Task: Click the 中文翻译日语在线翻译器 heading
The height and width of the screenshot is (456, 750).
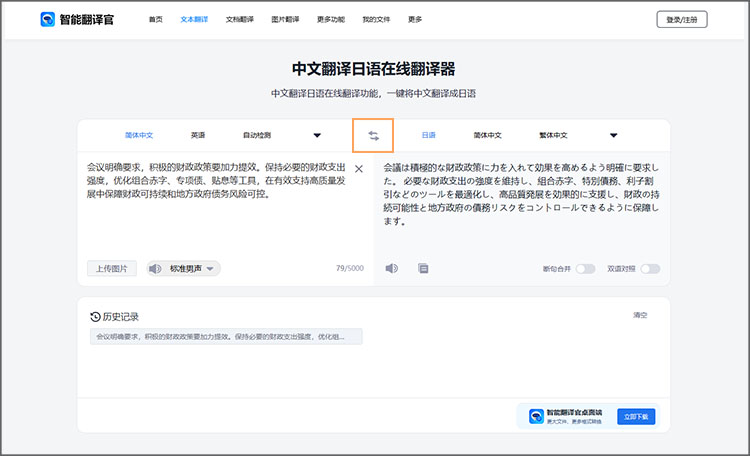Action: point(374,69)
